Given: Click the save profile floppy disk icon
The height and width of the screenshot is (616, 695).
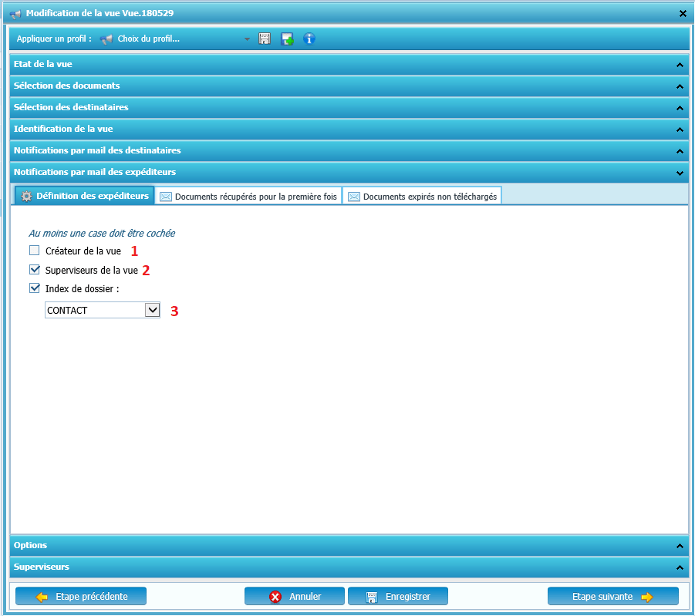Looking at the screenshot, I should 265,39.
